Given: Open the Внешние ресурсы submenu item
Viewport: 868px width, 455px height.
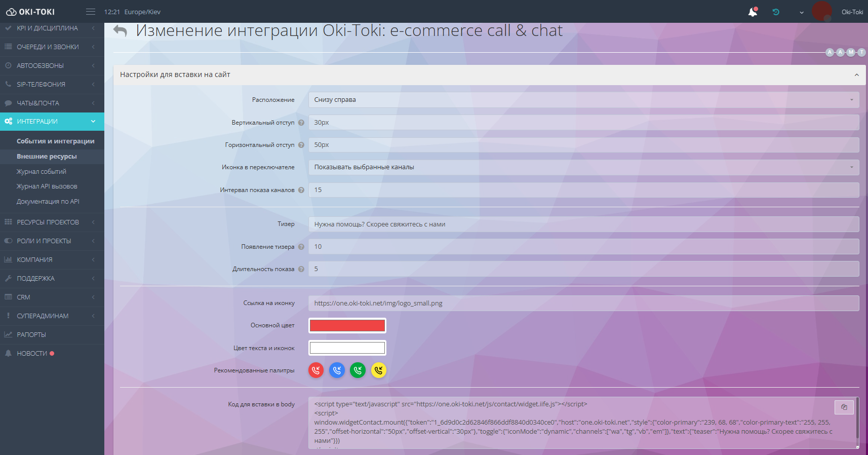Looking at the screenshot, I should coord(47,157).
